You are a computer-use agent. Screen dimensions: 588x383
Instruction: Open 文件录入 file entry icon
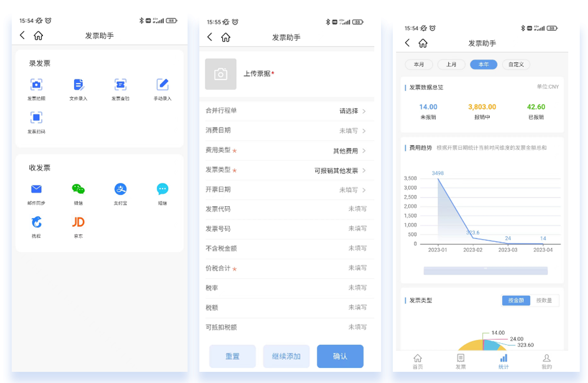[78, 85]
